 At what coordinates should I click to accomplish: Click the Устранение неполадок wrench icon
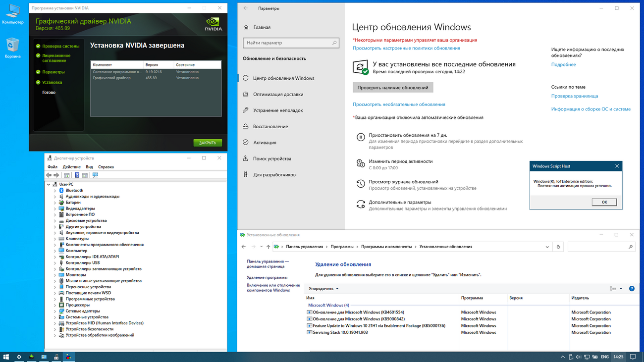coord(246,110)
